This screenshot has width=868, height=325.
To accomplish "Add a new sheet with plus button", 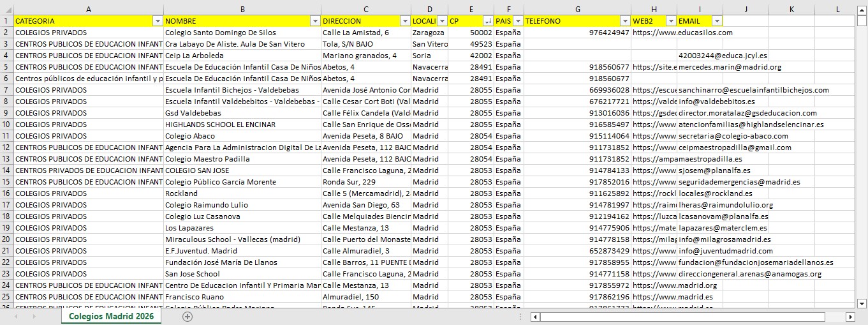I will 188,317.
